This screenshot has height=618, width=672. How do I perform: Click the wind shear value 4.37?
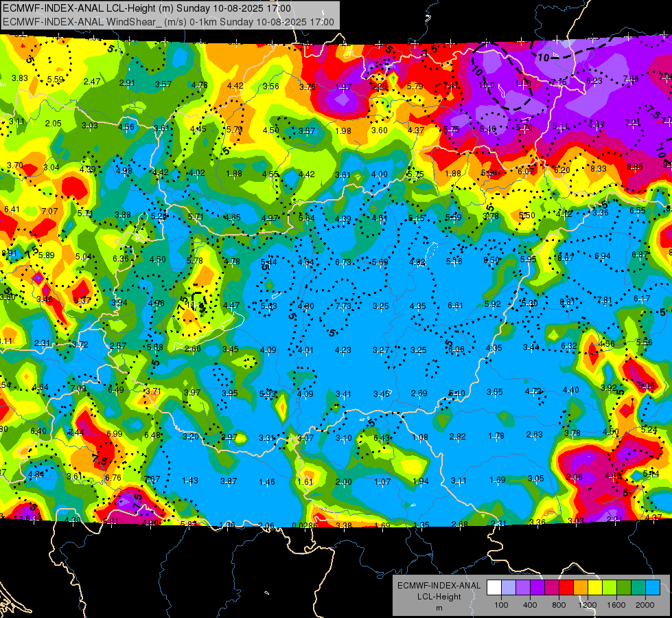[416, 130]
